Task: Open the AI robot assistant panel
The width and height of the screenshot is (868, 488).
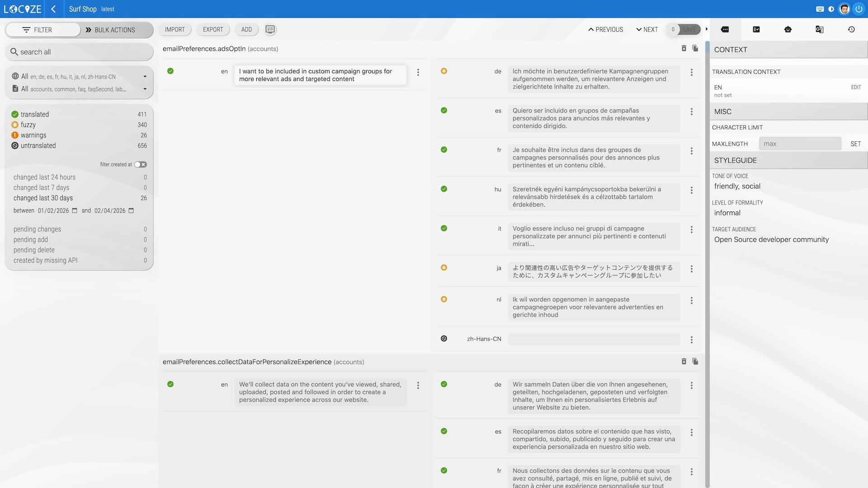Action: point(788,29)
